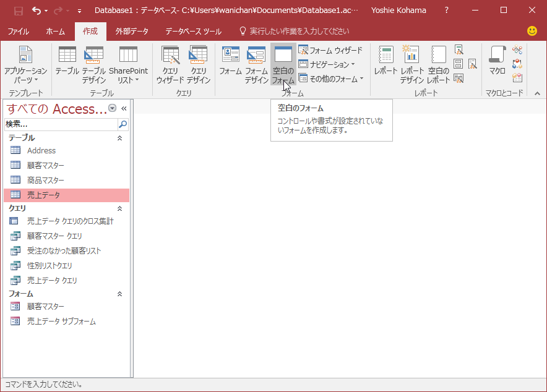Screen dimensions: 547x392
Task: Click the smiley feedback icon
Action: click(532, 30)
